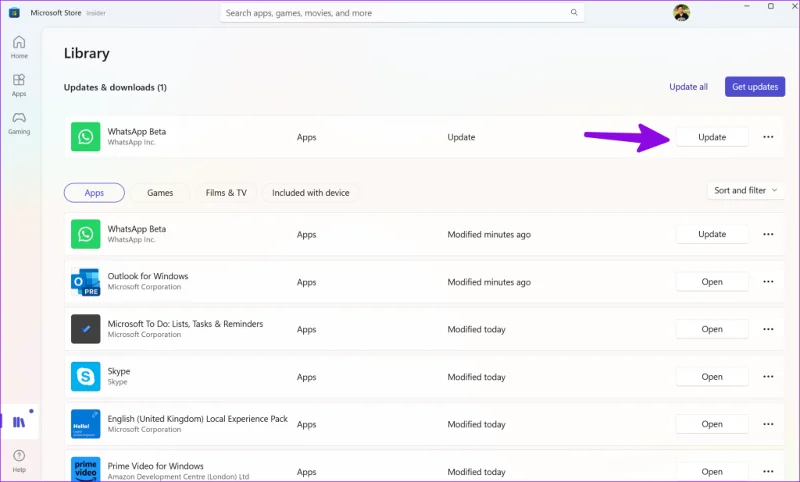The width and height of the screenshot is (800, 482).
Task: Open the Gaming section in sidebar
Action: (19, 123)
